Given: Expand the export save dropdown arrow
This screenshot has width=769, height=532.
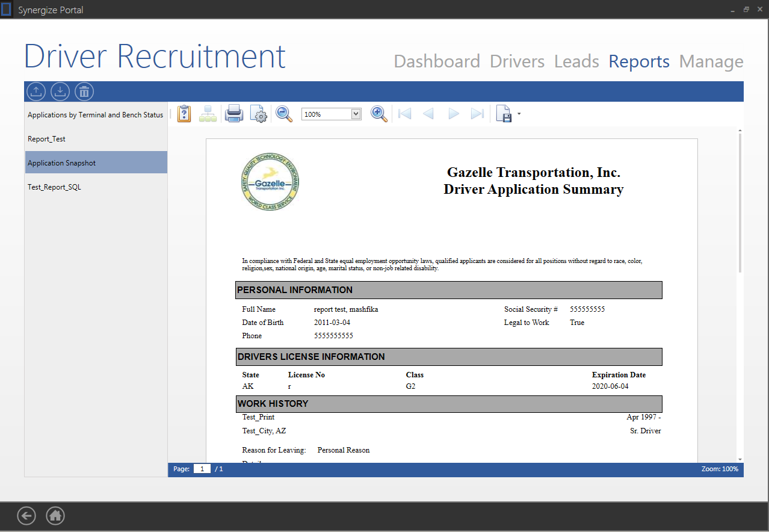Looking at the screenshot, I should [519, 114].
